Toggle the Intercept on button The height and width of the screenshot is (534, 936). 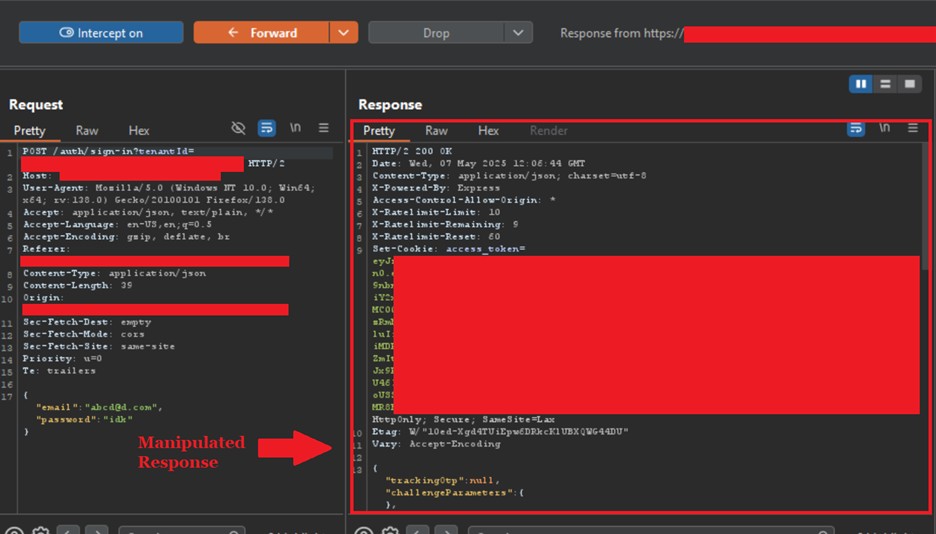pos(101,33)
